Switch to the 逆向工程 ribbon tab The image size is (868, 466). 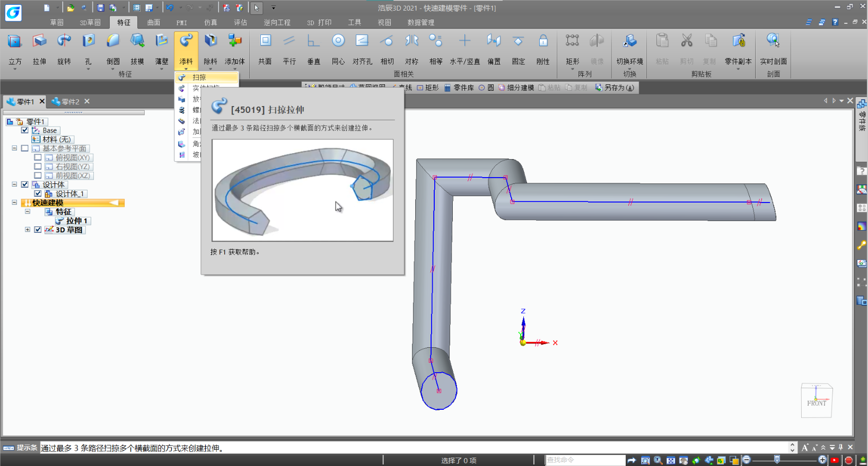[x=277, y=22]
